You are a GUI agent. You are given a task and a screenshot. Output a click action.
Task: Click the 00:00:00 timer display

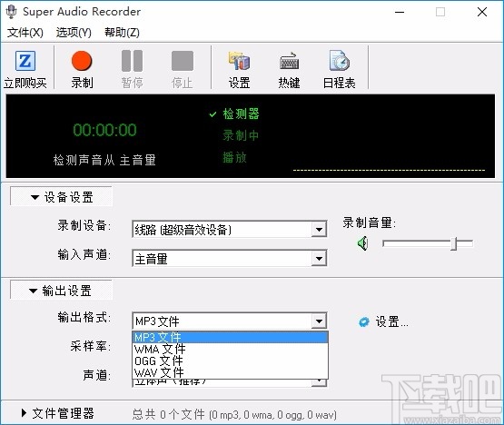coord(104,130)
